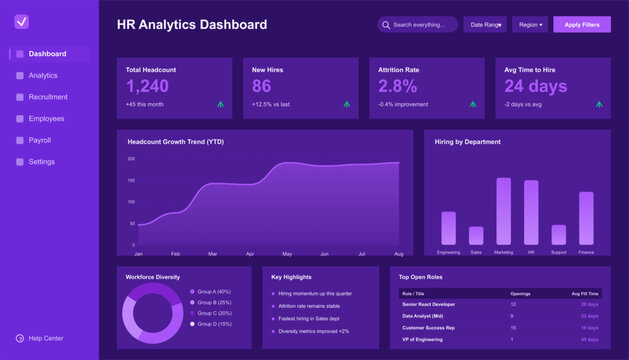Click 'Diversity metrics improved +2%' highlight
Image resolution: width=629 pixels, height=360 pixels.
tap(313, 332)
